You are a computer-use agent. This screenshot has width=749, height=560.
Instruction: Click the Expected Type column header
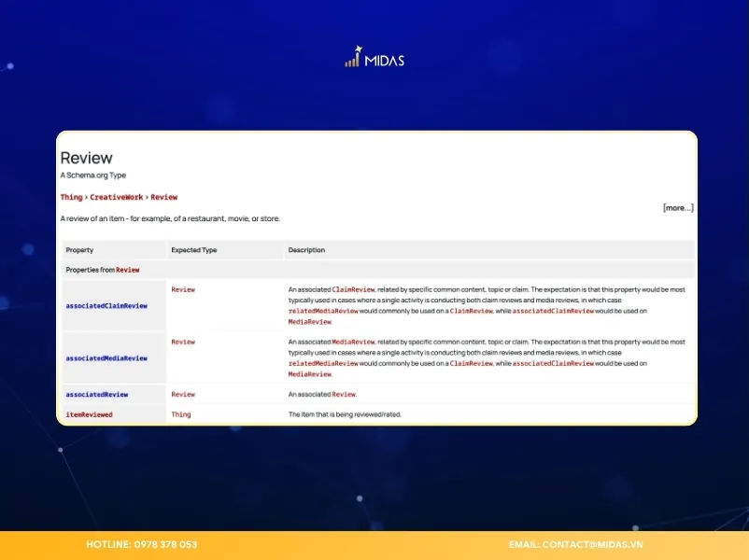pyautogui.click(x=193, y=250)
